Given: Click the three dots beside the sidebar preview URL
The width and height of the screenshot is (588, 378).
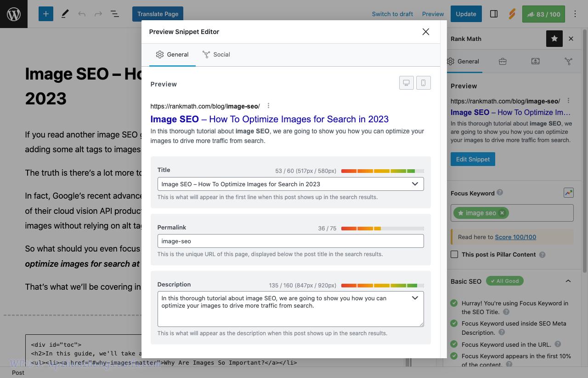Looking at the screenshot, I should [x=568, y=101].
